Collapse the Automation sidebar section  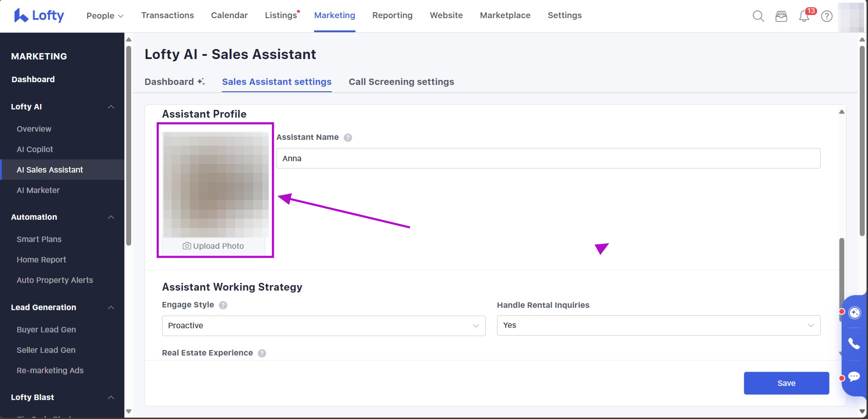(x=111, y=217)
